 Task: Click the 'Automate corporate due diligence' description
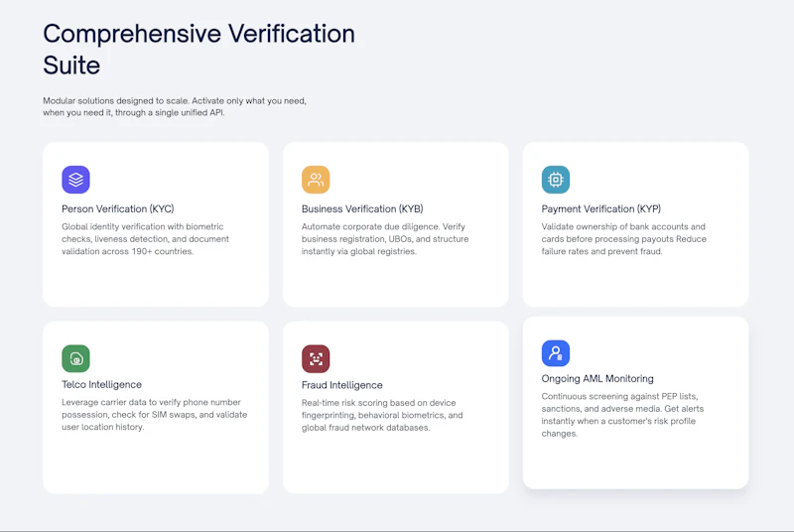pyautogui.click(x=385, y=239)
